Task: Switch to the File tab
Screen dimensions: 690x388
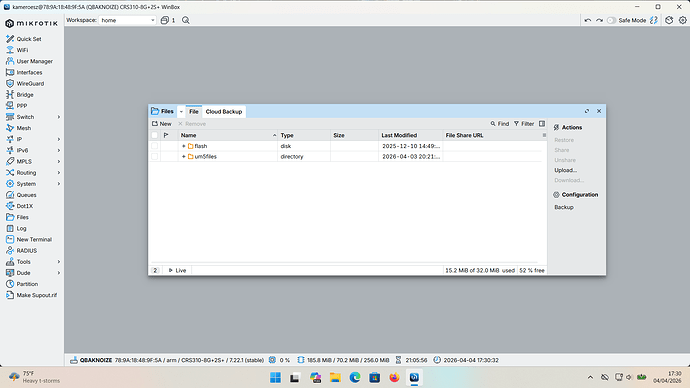Action: (x=194, y=112)
